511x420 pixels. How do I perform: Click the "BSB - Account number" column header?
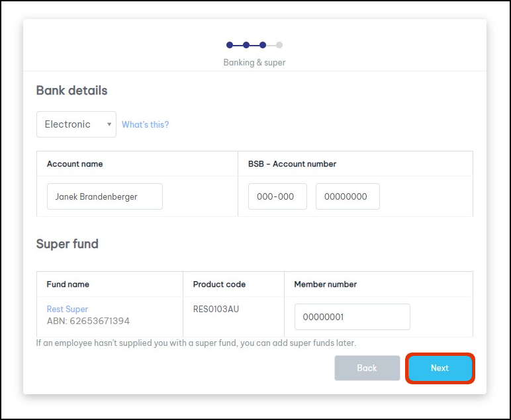coord(293,164)
